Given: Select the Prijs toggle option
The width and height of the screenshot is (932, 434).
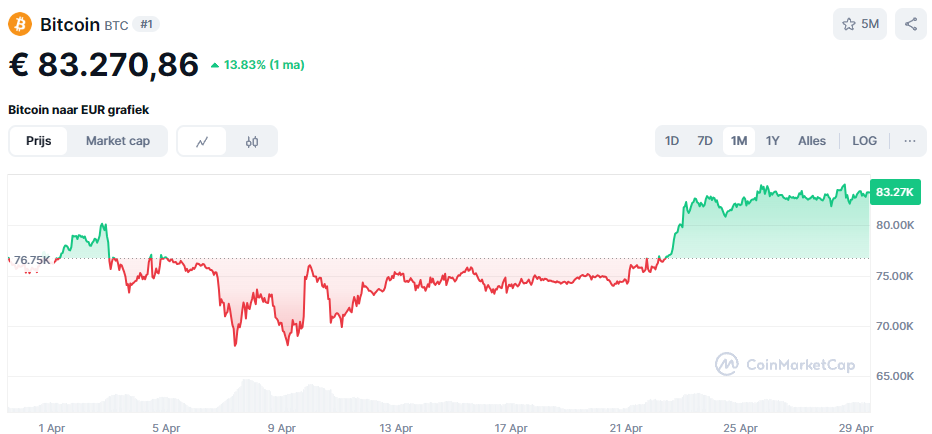Looking at the screenshot, I should (39, 141).
